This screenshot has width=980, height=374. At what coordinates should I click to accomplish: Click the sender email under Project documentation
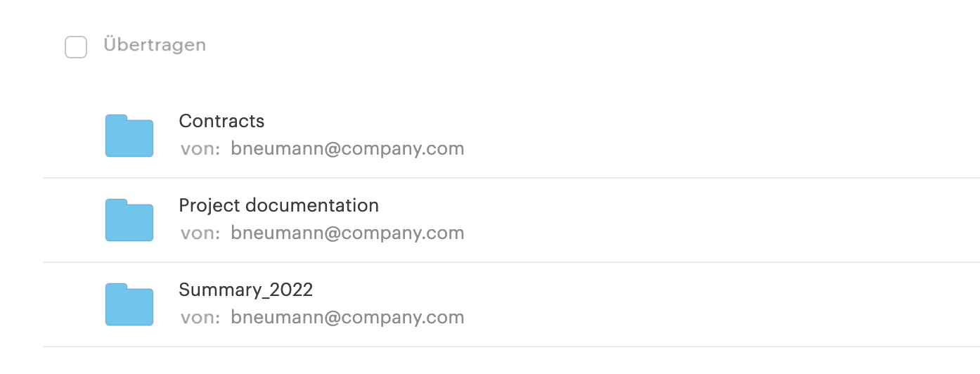pyautogui.click(x=347, y=233)
